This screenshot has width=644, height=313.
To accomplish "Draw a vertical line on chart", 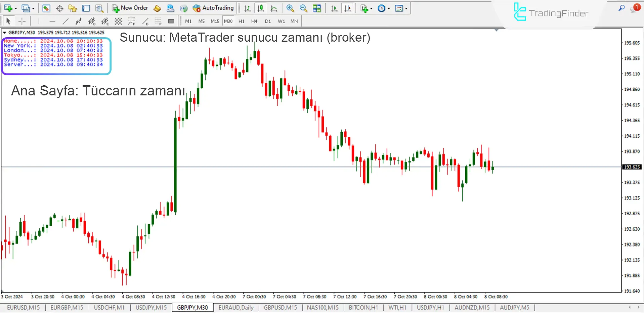I will pyautogui.click(x=39, y=21).
